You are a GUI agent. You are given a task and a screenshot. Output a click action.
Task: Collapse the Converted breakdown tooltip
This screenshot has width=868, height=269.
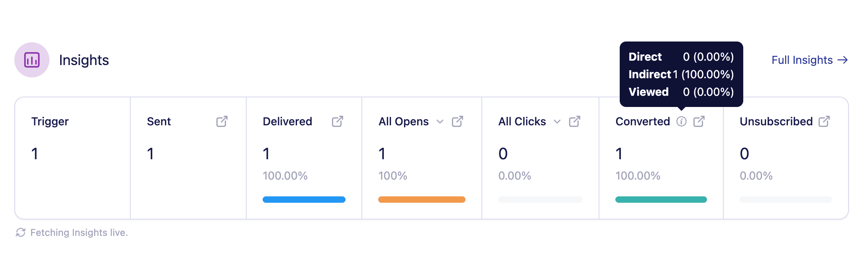click(682, 122)
